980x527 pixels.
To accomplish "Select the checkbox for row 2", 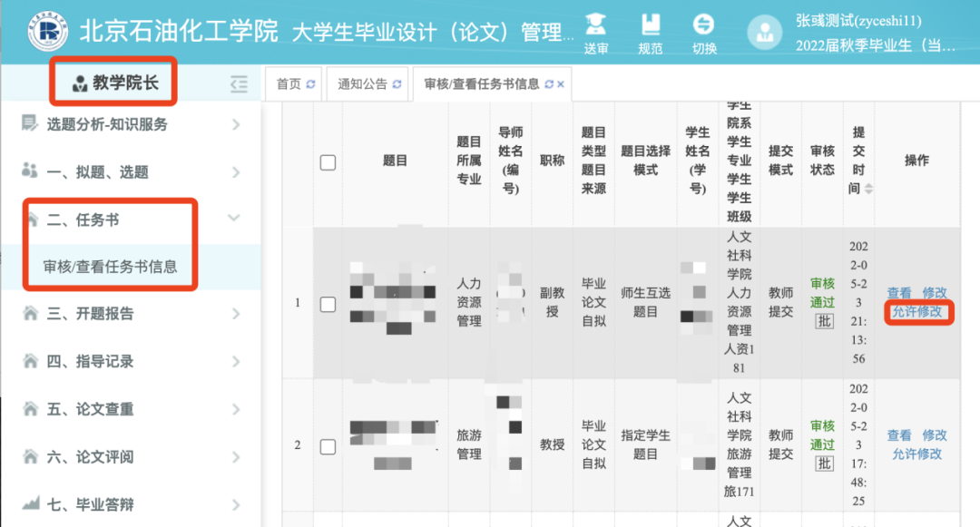I will (328, 445).
